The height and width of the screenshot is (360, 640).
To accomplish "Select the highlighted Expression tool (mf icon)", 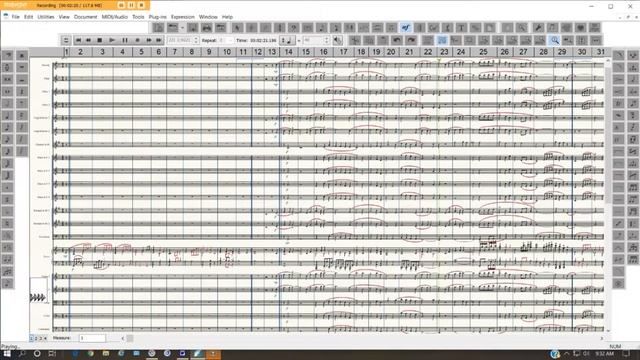I will tap(405, 28).
